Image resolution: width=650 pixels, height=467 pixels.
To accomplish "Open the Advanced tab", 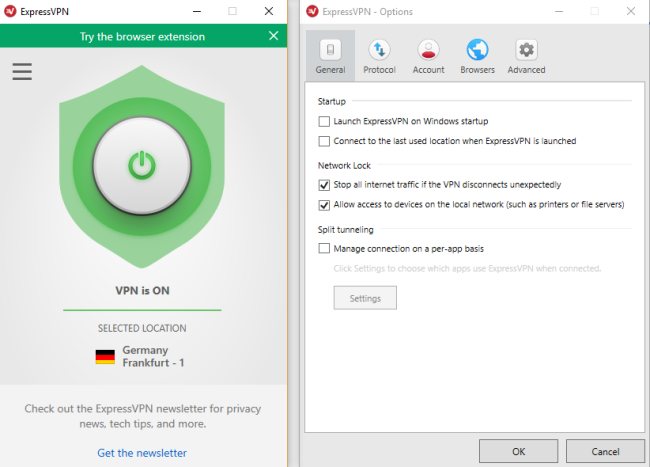I will click(526, 56).
